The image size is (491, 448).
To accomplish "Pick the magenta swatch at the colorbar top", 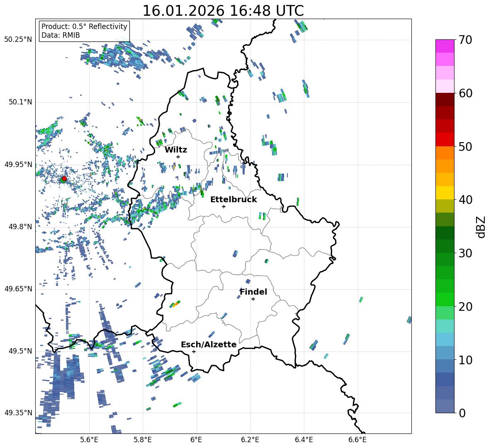I will [445, 46].
